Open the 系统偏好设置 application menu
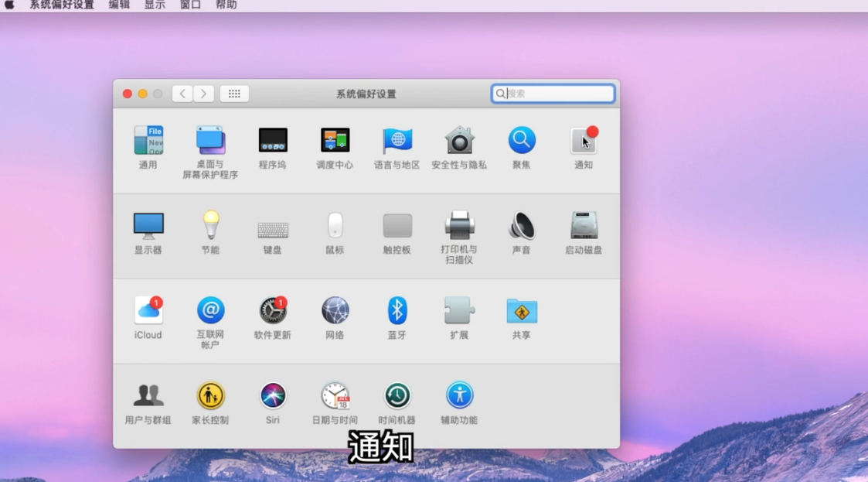Viewport: 868px width, 482px height. pos(61,5)
